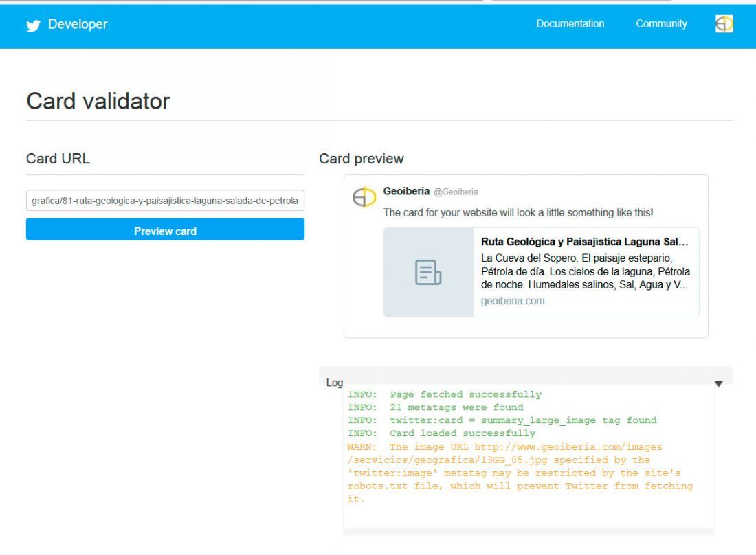Click the @Geoiberia handle
Image resolution: width=756 pixels, height=555 pixels.
[x=456, y=192]
